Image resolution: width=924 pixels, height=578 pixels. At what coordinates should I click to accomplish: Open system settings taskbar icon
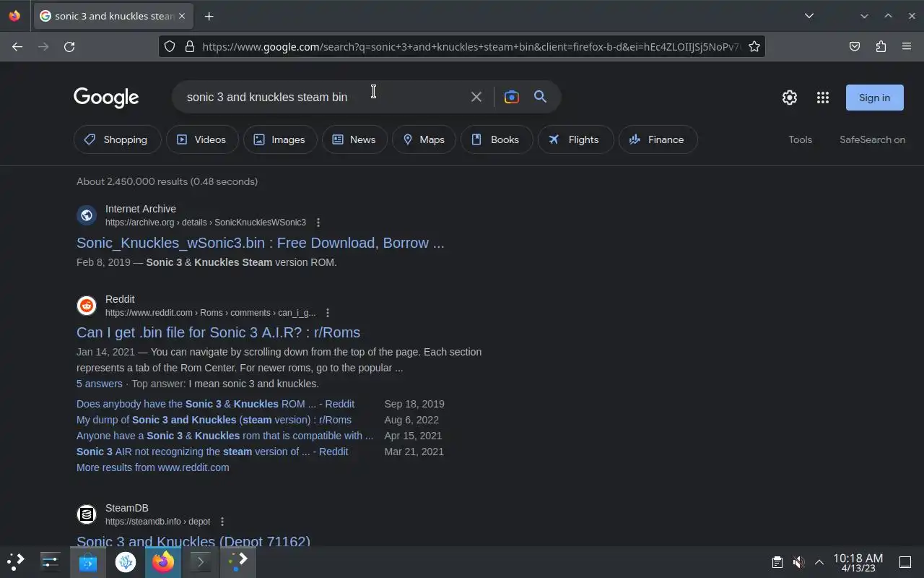click(51, 561)
